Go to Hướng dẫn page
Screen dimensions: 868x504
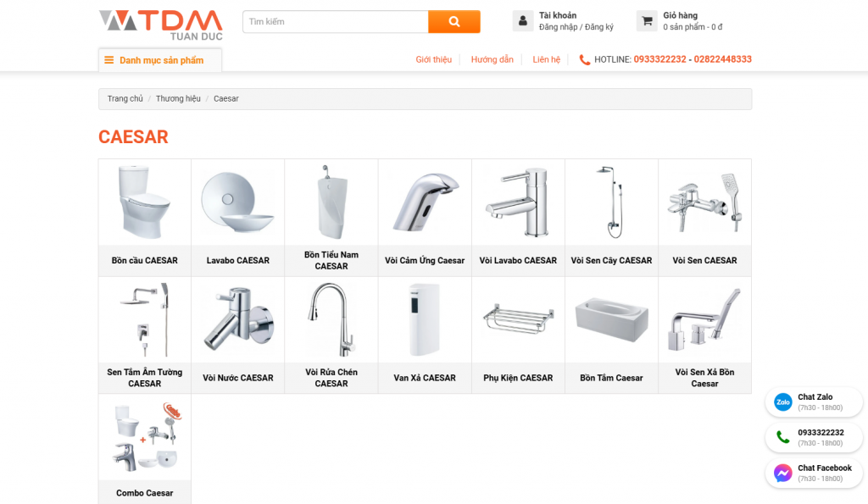[492, 60]
